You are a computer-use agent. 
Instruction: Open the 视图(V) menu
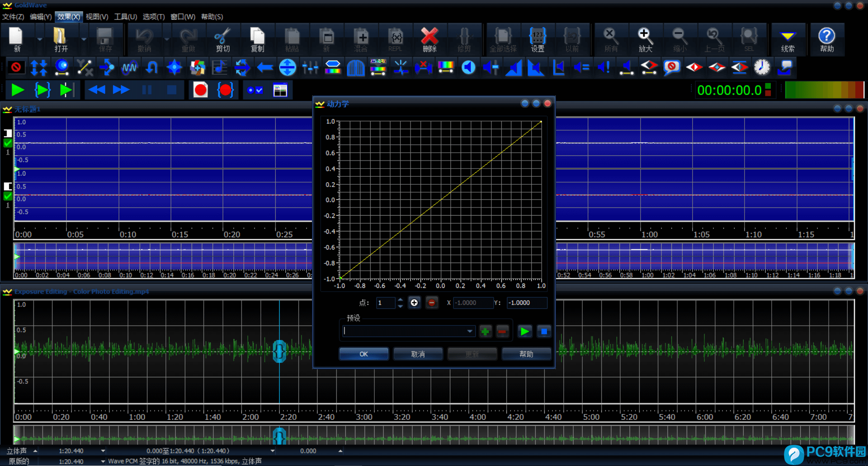97,17
